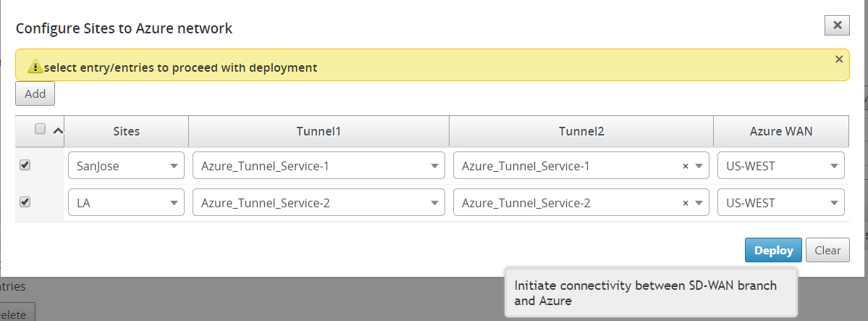Open Tunnel2 dropdown for LA row
This screenshot has width=868, height=321.
coord(581,202)
